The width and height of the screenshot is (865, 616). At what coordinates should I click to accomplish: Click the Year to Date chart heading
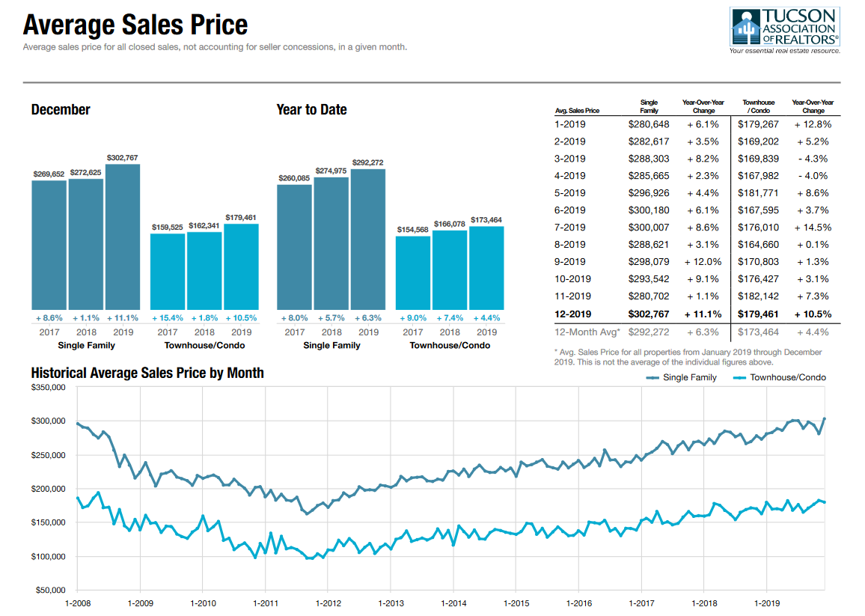(311, 110)
